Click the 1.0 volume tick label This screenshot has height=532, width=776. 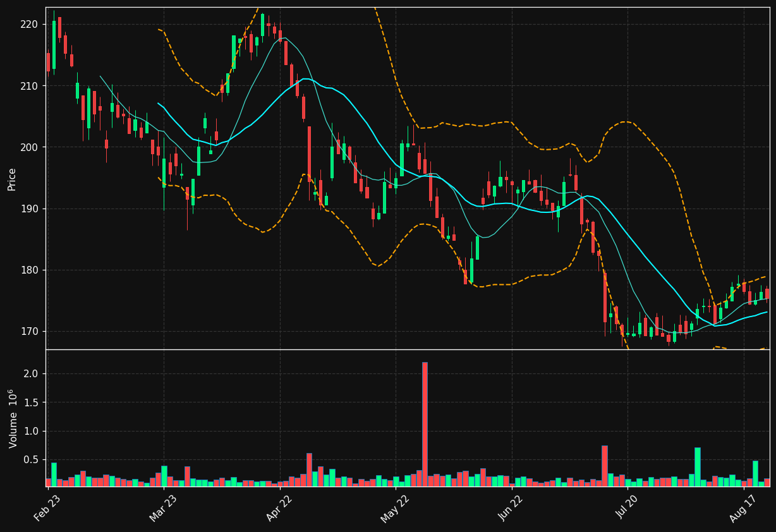[31, 432]
